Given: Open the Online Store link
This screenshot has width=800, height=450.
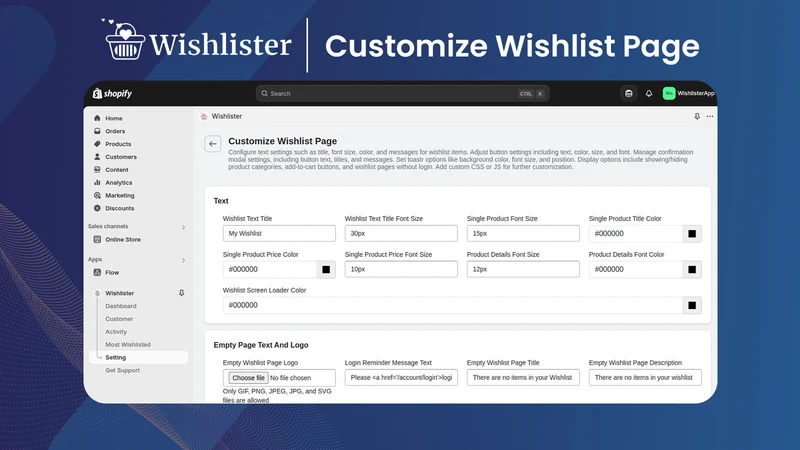Looking at the screenshot, I should click(x=123, y=239).
